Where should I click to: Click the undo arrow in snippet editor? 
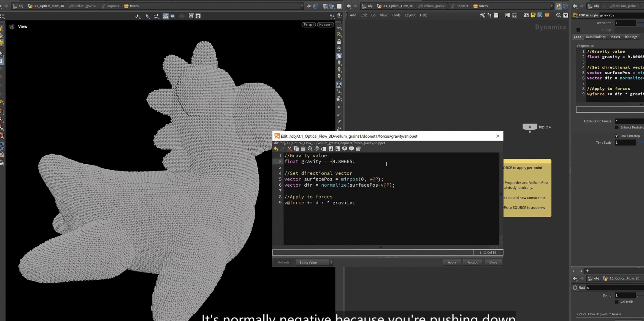click(276, 149)
